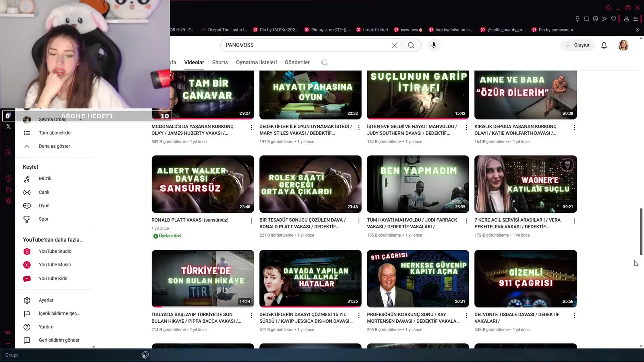Open YouTube Kids from sidebar

pos(53,279)
